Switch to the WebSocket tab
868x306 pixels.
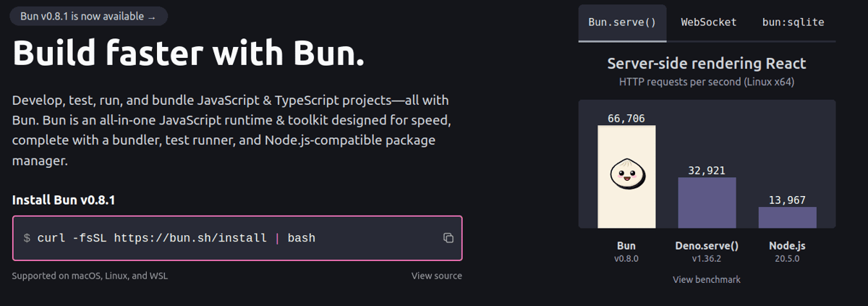[x=709, y=22]
